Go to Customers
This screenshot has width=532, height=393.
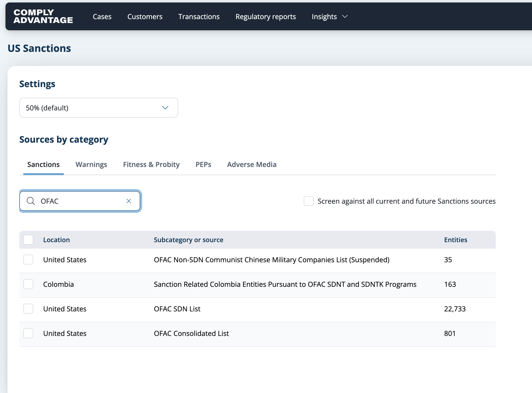coord(145,17)
